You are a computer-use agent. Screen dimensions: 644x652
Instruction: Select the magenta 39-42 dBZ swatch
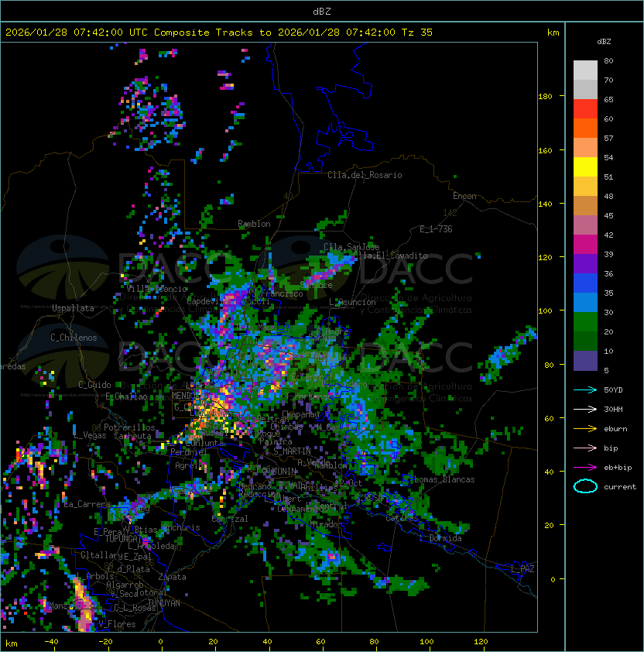click(585, 245)
